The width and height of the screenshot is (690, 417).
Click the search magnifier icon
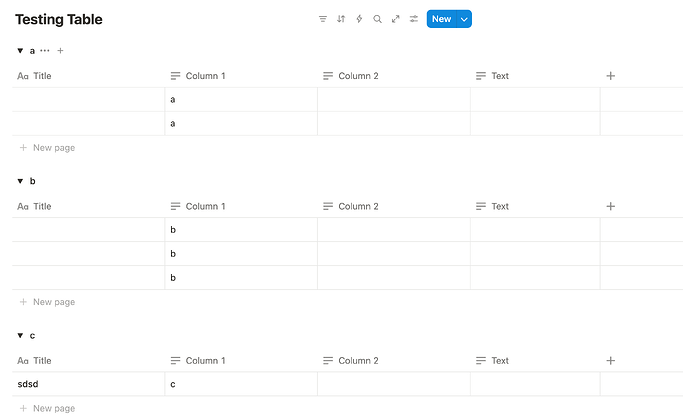click(377, 19)
